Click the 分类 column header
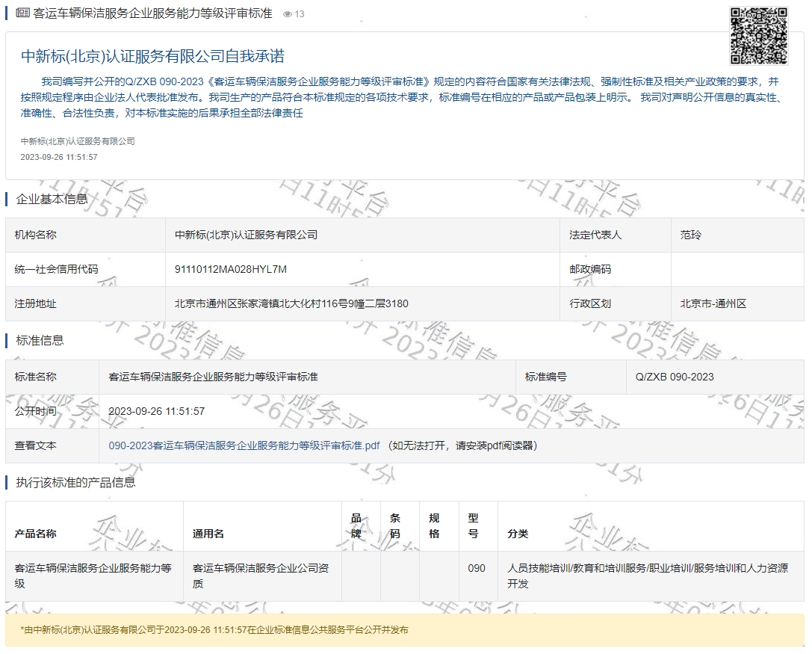Screen dimensions: 812x654 coord(518,534)
